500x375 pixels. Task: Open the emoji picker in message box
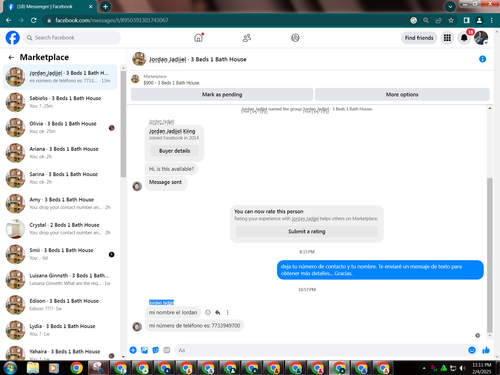point(472,350)
